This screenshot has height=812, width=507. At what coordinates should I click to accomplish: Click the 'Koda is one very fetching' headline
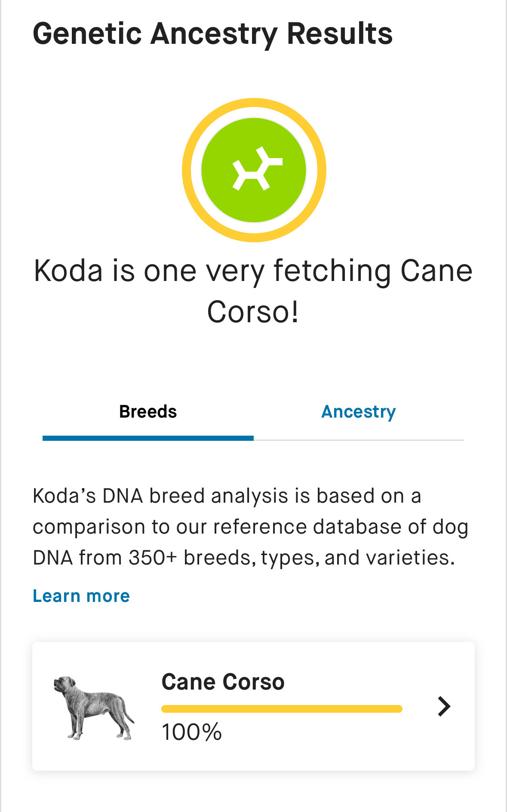253,271
